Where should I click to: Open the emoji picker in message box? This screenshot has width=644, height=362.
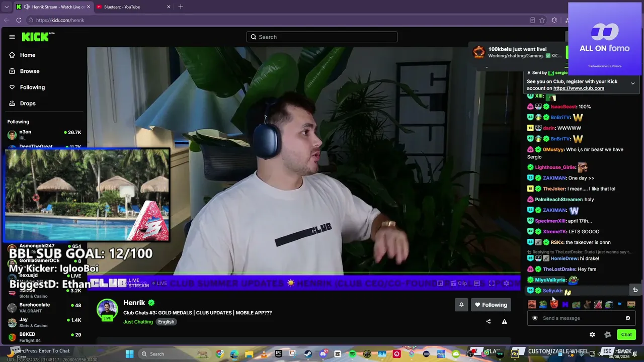(x=628, y=318)
